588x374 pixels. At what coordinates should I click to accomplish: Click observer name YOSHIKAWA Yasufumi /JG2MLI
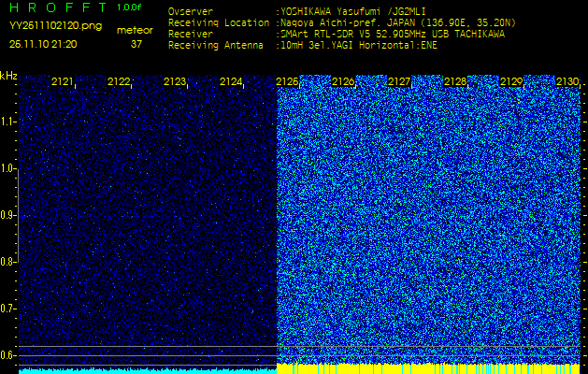(x=352, y=11)
